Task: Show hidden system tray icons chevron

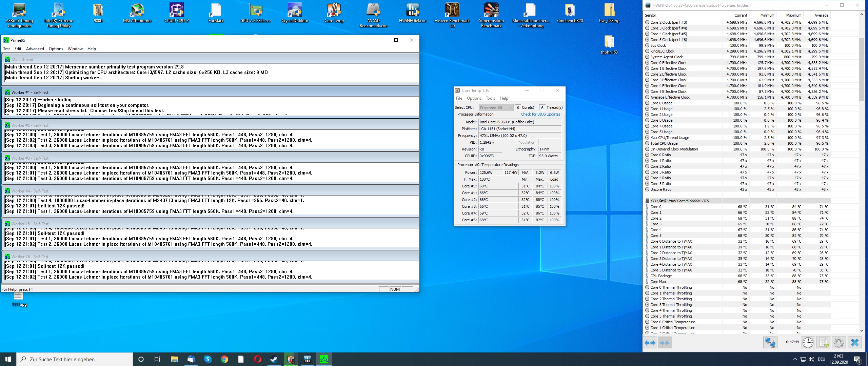Action: tap(795, 359)
